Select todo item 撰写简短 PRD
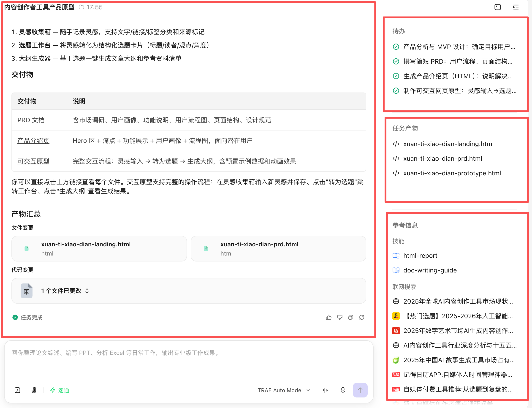 pos(454,61)
